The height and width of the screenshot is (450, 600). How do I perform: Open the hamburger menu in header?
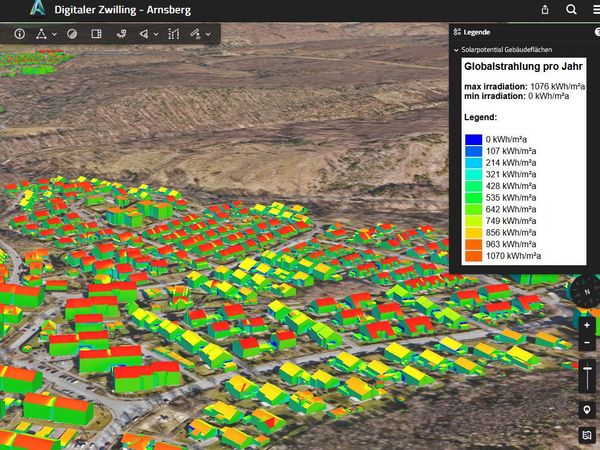tap(596, 9)
